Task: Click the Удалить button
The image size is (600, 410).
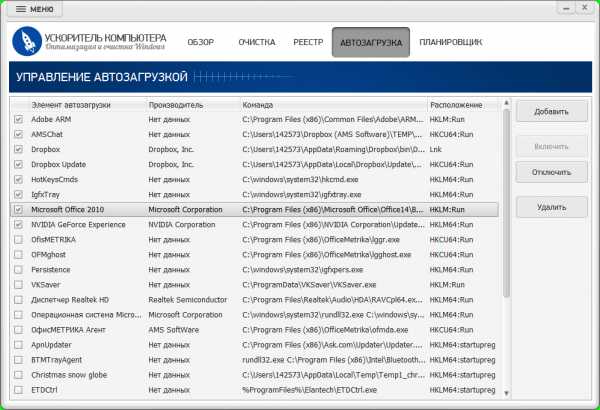Action: pyautogui.click(x=551, y=207)
